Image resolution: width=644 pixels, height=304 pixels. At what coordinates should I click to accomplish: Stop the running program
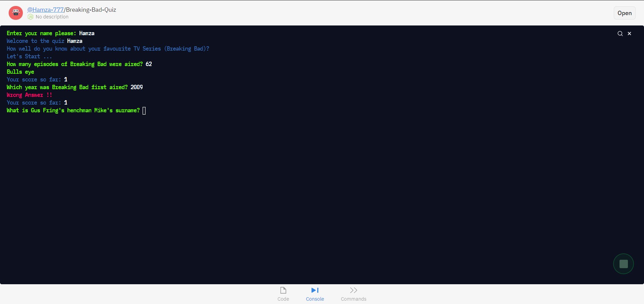click(623, 264)
